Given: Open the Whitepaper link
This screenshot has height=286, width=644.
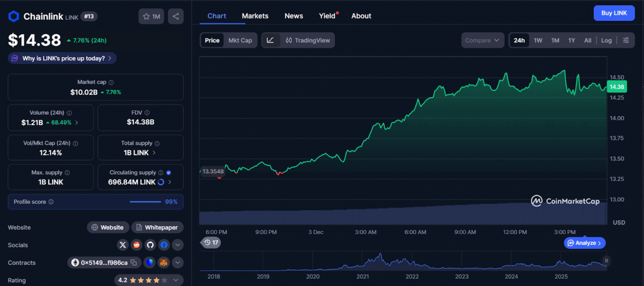Looking at the screenshot, I should tap(158, 227).
